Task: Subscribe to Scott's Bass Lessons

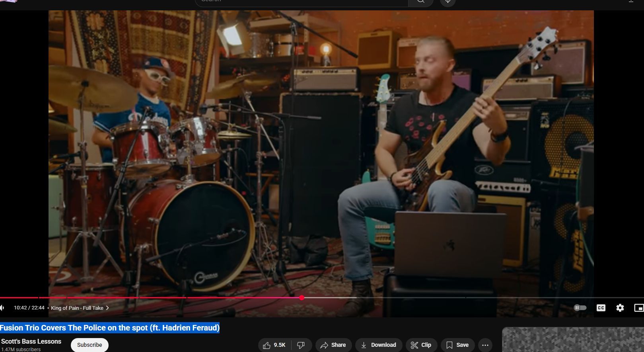Action: [x=89, y=345]
